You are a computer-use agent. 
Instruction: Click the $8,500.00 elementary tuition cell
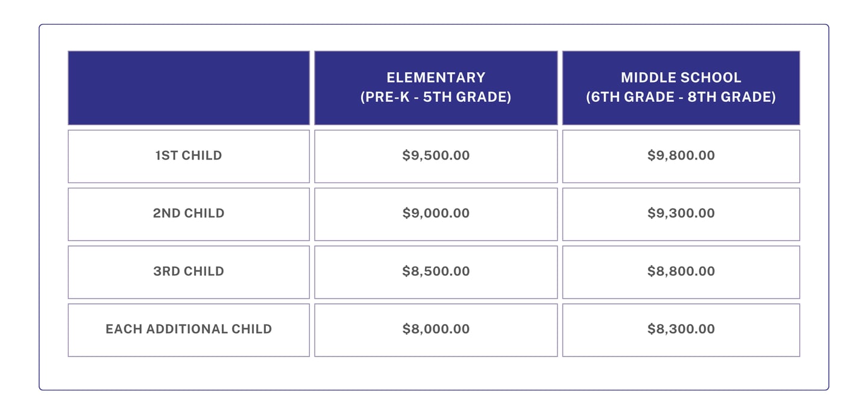[x=436, y=272]
